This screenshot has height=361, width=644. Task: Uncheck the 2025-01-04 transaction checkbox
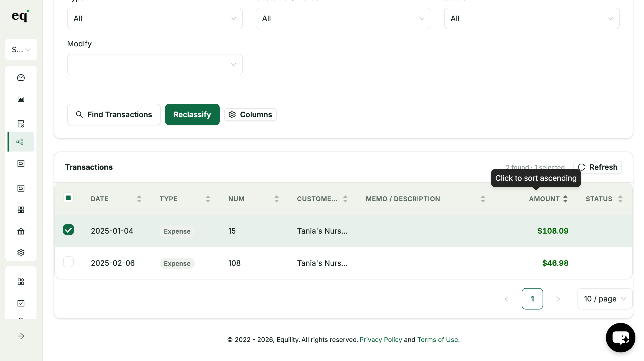[x=68, y=230]
